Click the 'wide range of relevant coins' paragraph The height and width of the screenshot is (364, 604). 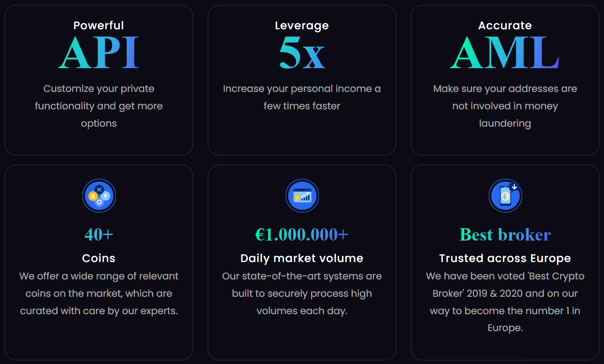[99, 294]
